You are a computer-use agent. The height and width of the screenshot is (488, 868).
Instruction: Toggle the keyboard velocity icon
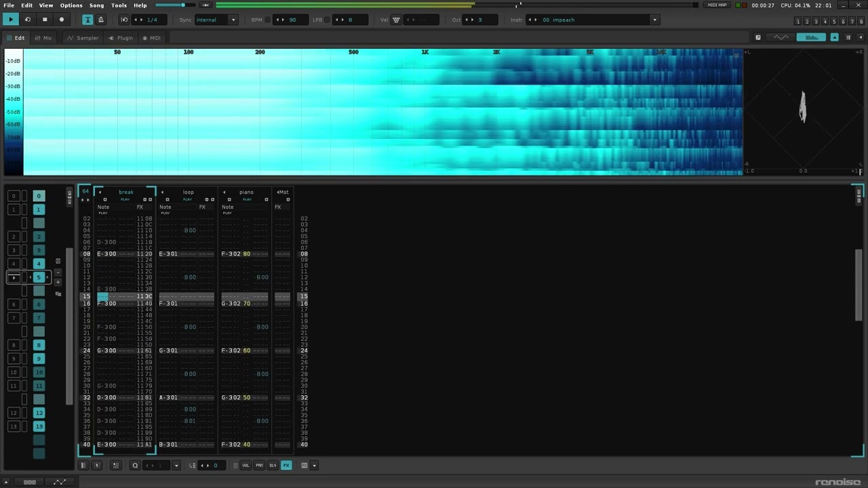[x=396, y=20]
